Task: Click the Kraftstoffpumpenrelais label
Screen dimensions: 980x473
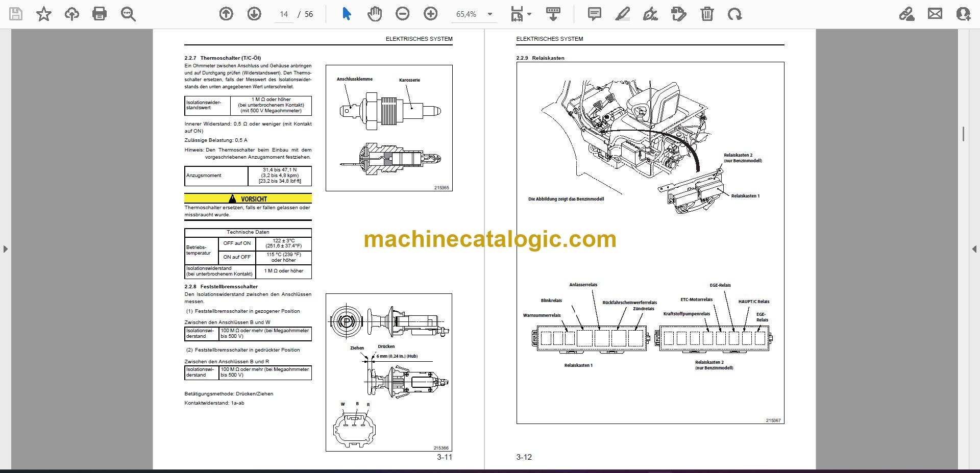Action: 687,314
